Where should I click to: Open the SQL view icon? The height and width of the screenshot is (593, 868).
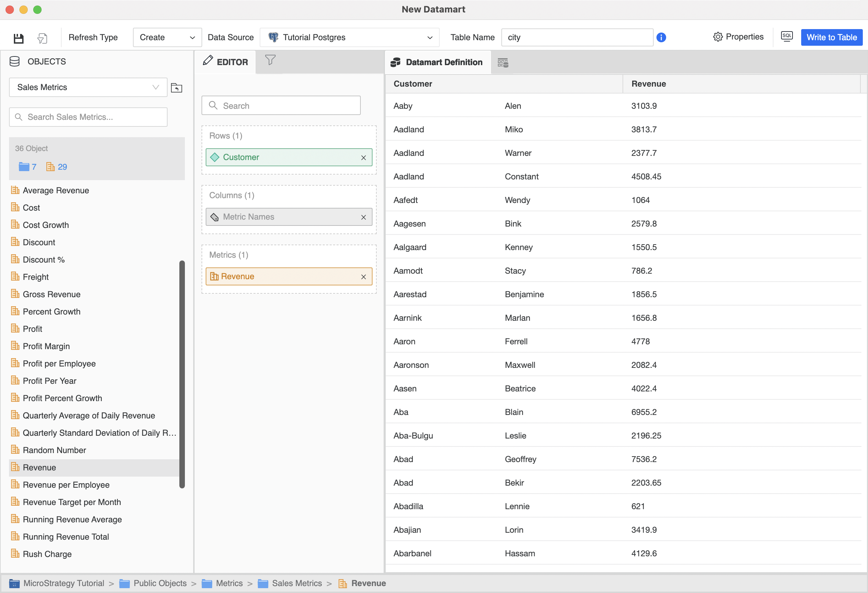tap(786, 37)
